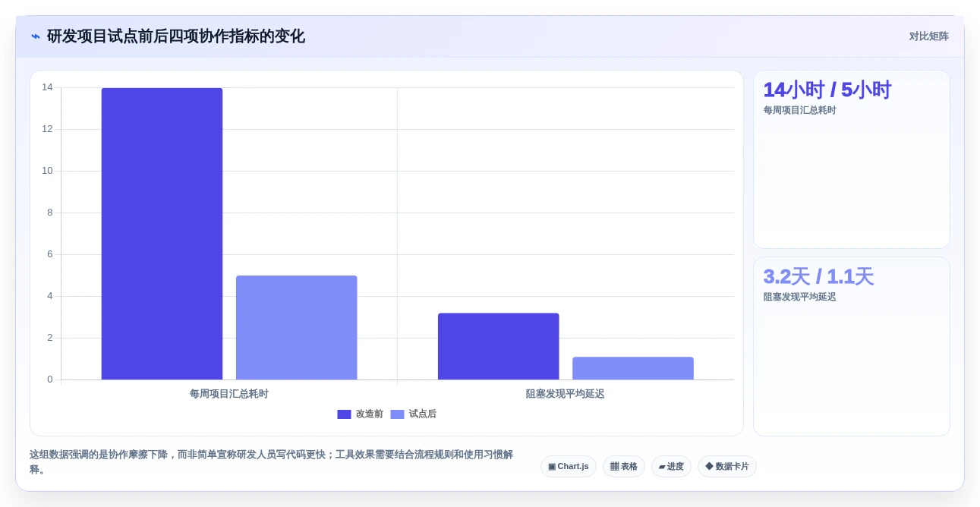This screenshot has width=980, height=507.
Task: Click the 试点后 bar for 每周项目汇总耗时
Action: 297,328
